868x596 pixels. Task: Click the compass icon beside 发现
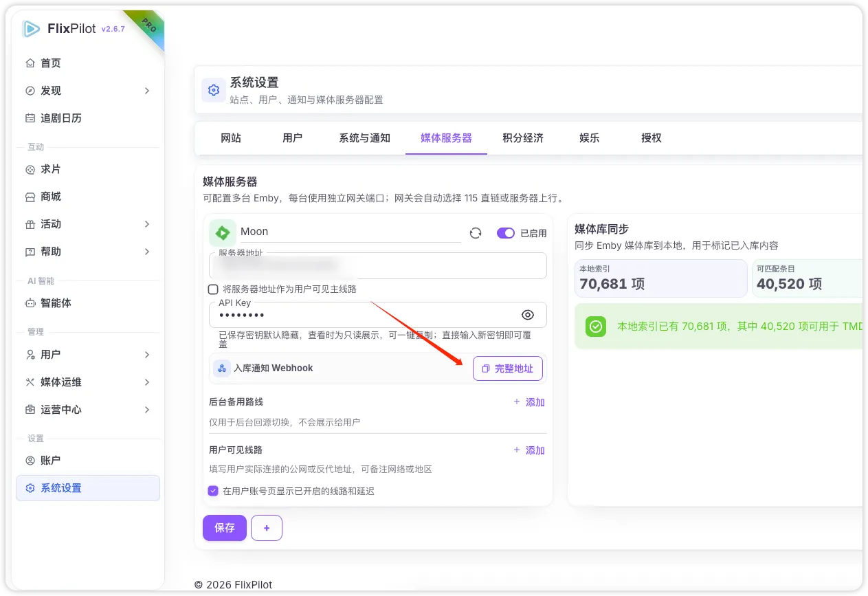30,91
